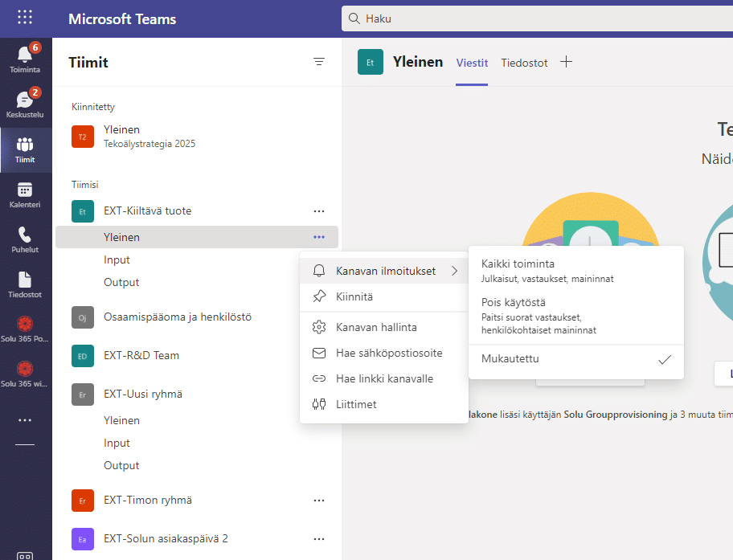Open more options for EXT-Solun asiakaspäivä 2
733x560 pixels.
[319, 539]
